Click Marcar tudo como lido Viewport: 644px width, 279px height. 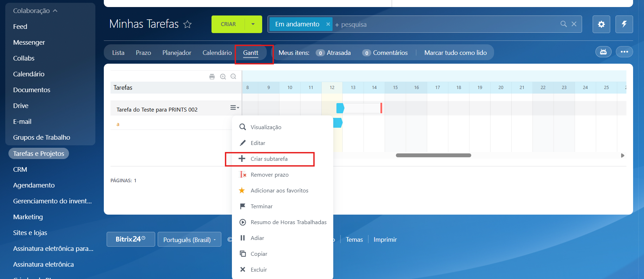pos(455,53)
